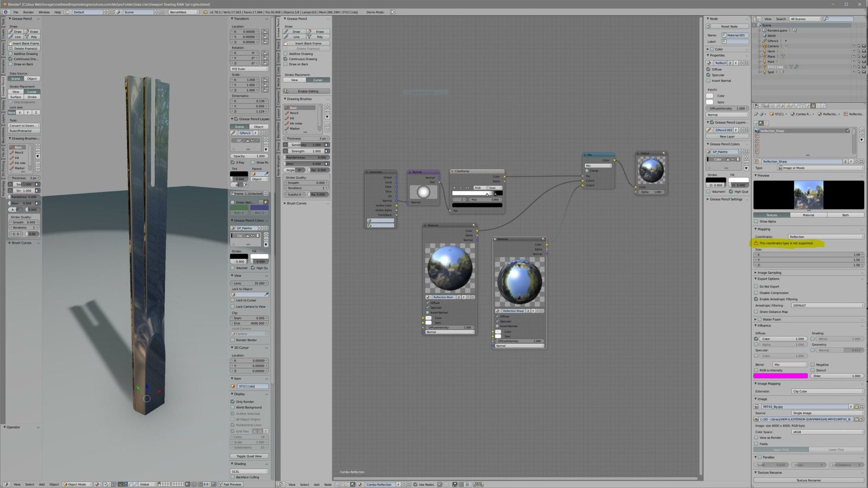Open the Source Single Image dropdown
This screenshot has width=868, height=488.
point(827,413)
